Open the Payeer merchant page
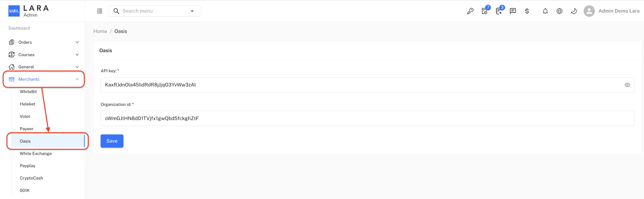The image size is (644, 199). pos(27,129)
